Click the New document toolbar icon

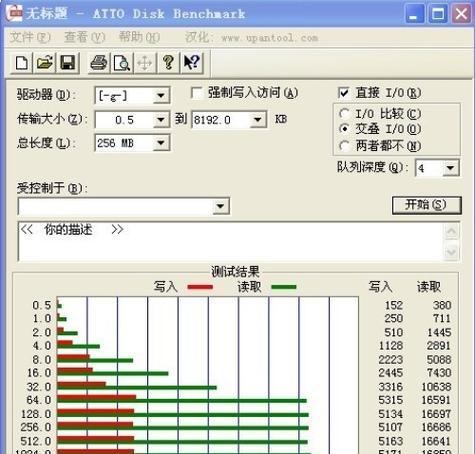tap(22, 62)
